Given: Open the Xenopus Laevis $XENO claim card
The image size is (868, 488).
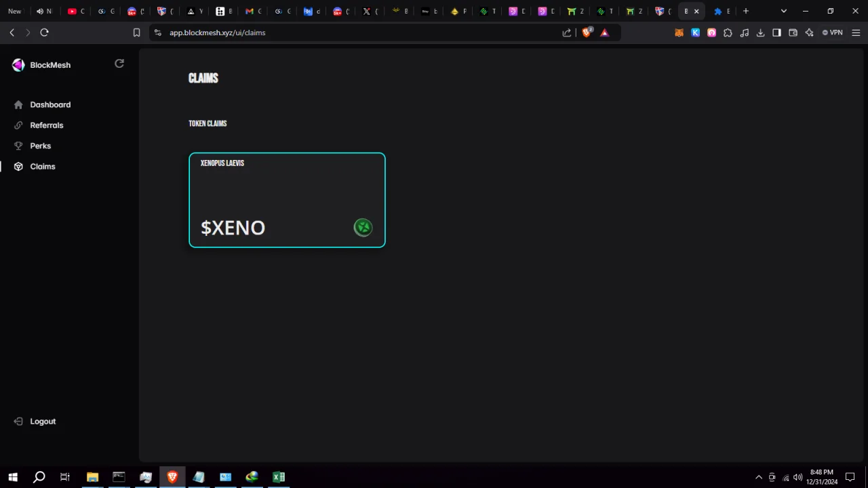Looking at the screenshot, I should [x=287, y=200].
